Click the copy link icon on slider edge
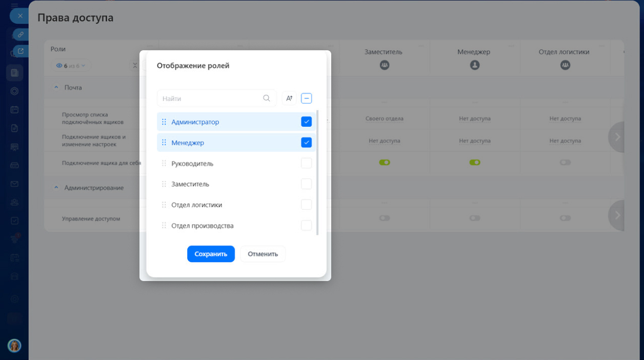This screenshot has height=360, width=644. coord(21,34)
